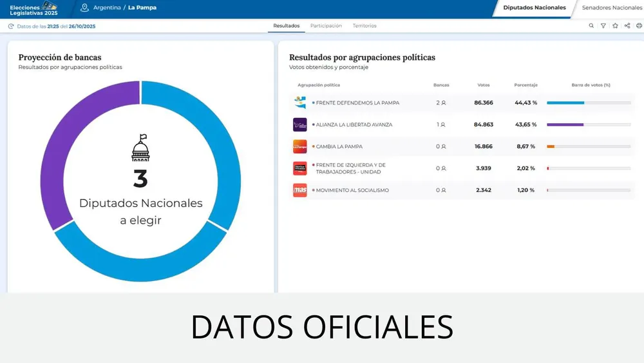Select the Diputados Nacionales tab
This screenshot has height=363, width=644.
point(535,8)
